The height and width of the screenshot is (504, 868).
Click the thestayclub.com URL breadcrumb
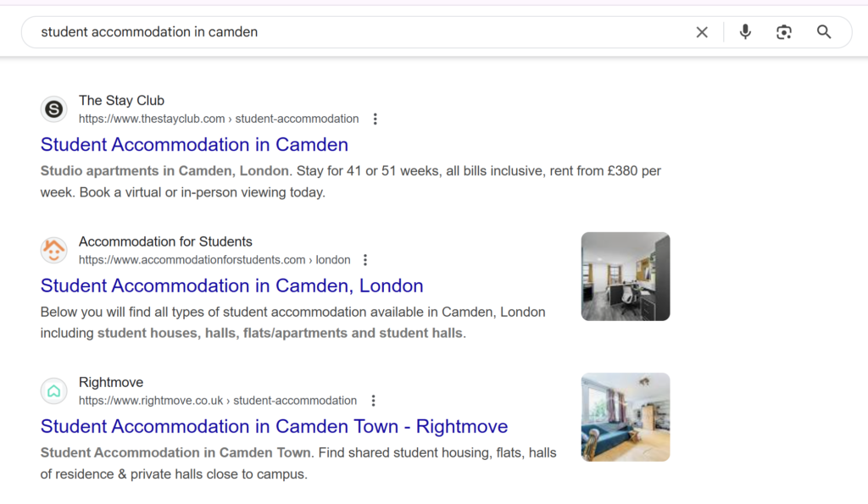pyautogui.click(x=219, y=119)
